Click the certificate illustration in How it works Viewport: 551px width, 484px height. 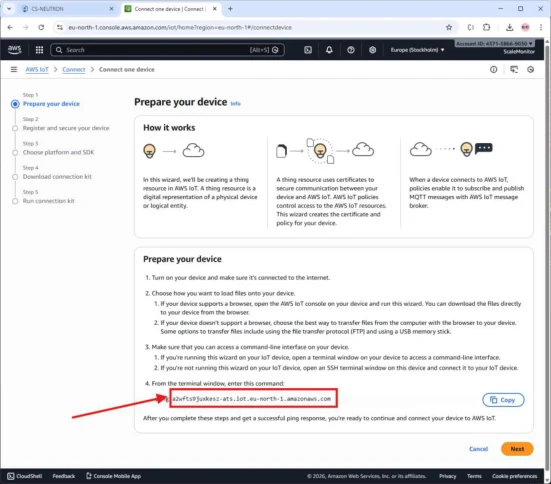point(325,151)
